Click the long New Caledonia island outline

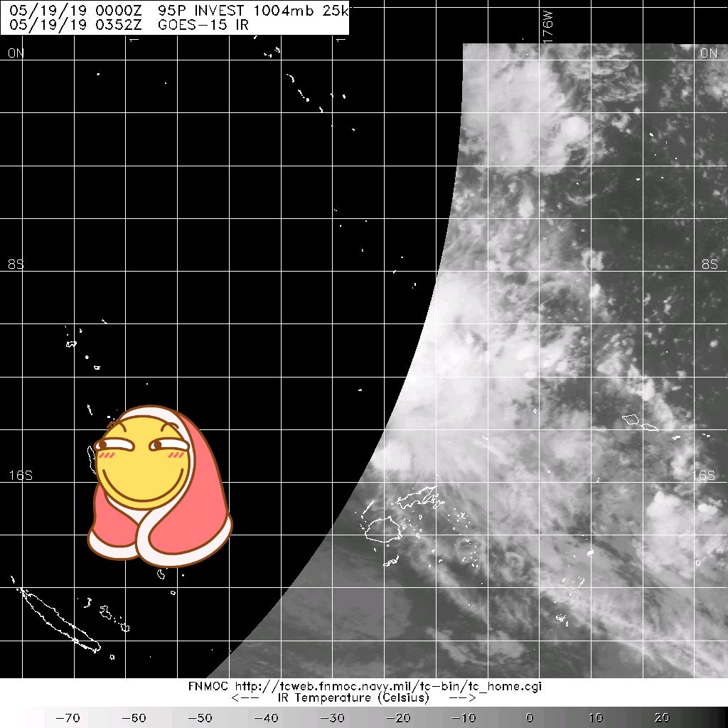pyautogui.click(x=59, y=620)
